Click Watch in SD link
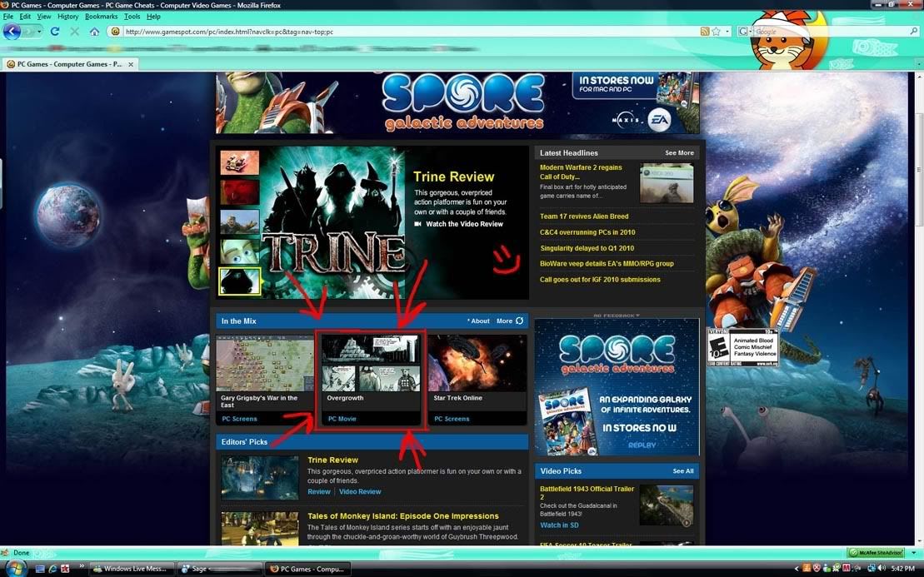924x577 pixels. point(559,525)
